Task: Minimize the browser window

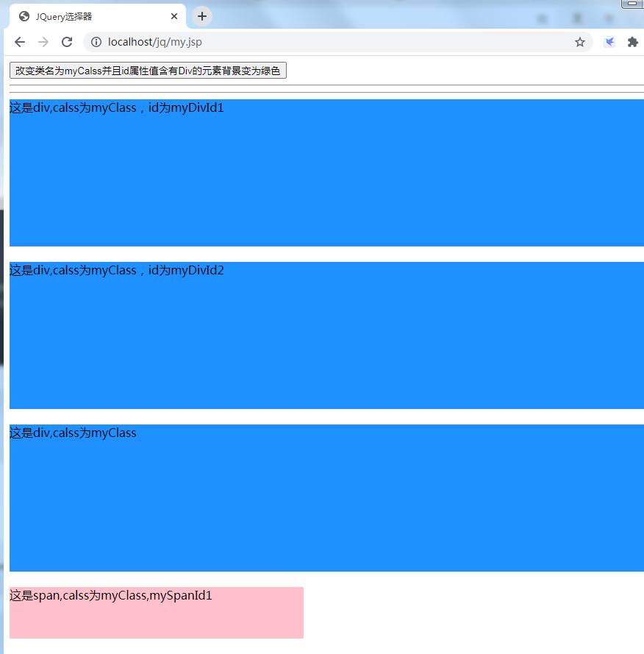Action: coord(632,4)
